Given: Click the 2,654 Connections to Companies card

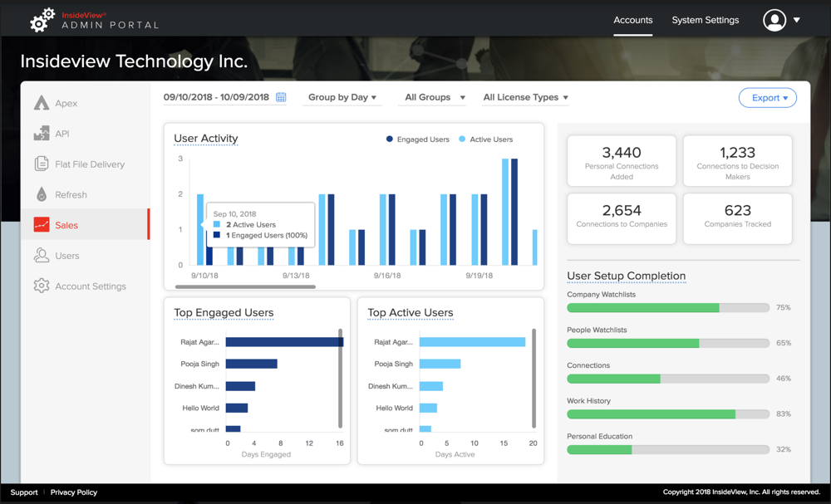Looking at the screenshot, I should point(622,218).
